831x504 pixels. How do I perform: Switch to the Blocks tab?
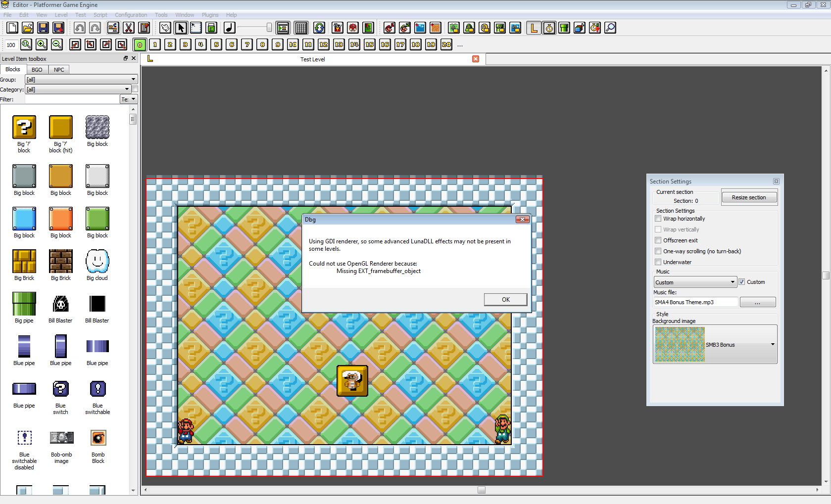(x=13, y=69)
